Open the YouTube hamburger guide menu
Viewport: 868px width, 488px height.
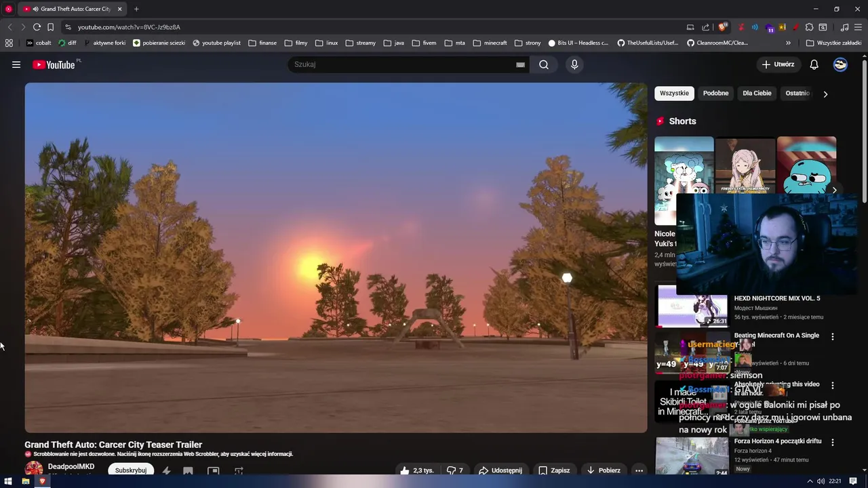(x=16, y=64)
